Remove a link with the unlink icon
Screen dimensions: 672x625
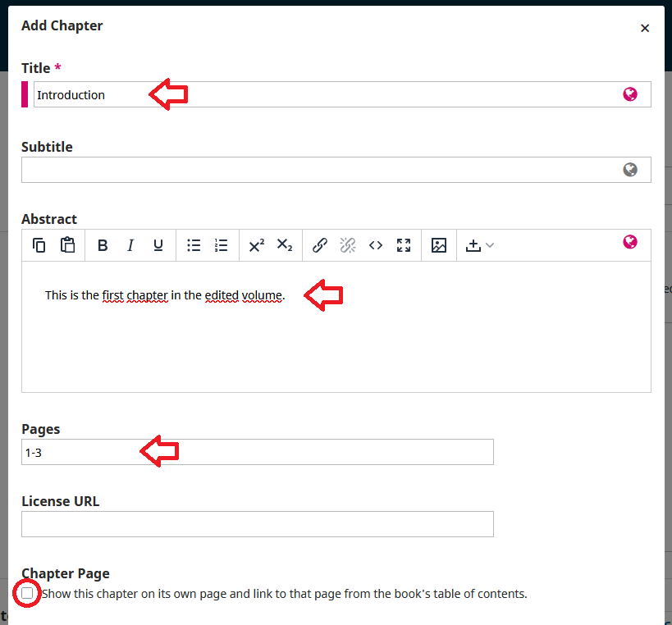[347, 244]
